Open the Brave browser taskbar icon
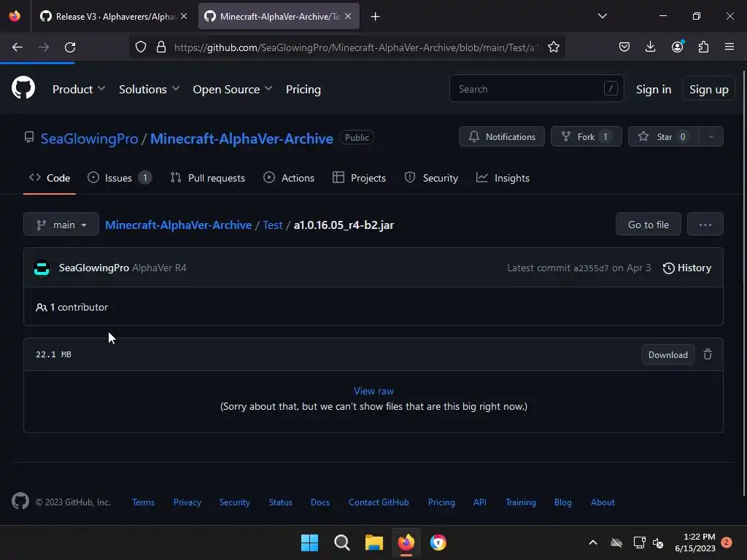 click(x=438, y=542)
